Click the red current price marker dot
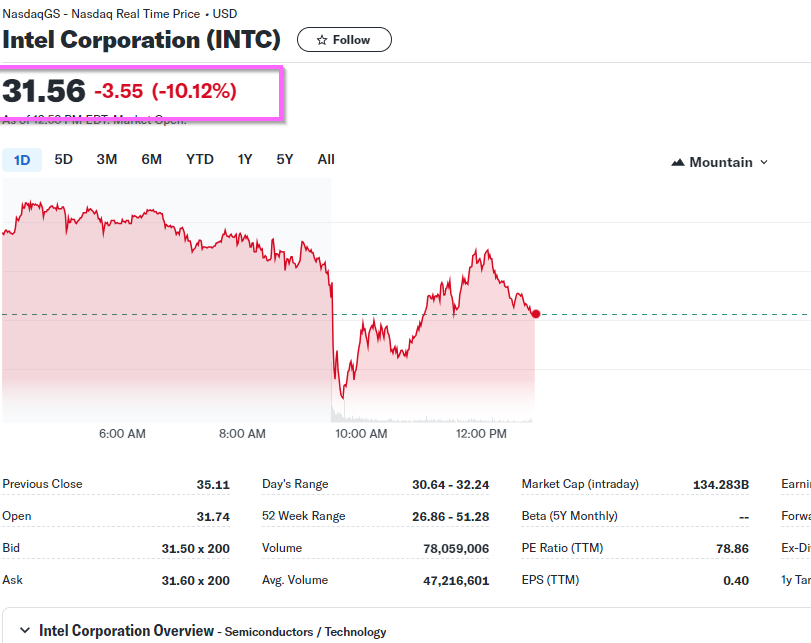Screen dimensions: 811x643 (536, 314)
